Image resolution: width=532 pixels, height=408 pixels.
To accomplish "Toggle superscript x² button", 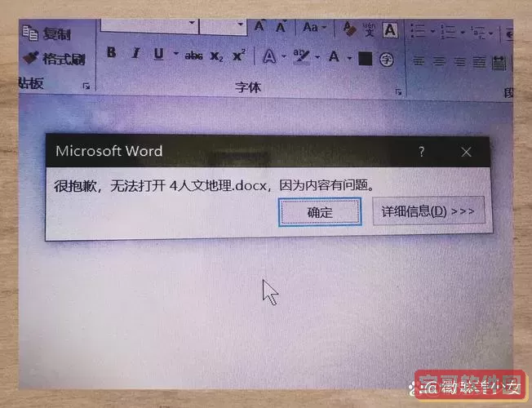I will [x=239, y=55].
